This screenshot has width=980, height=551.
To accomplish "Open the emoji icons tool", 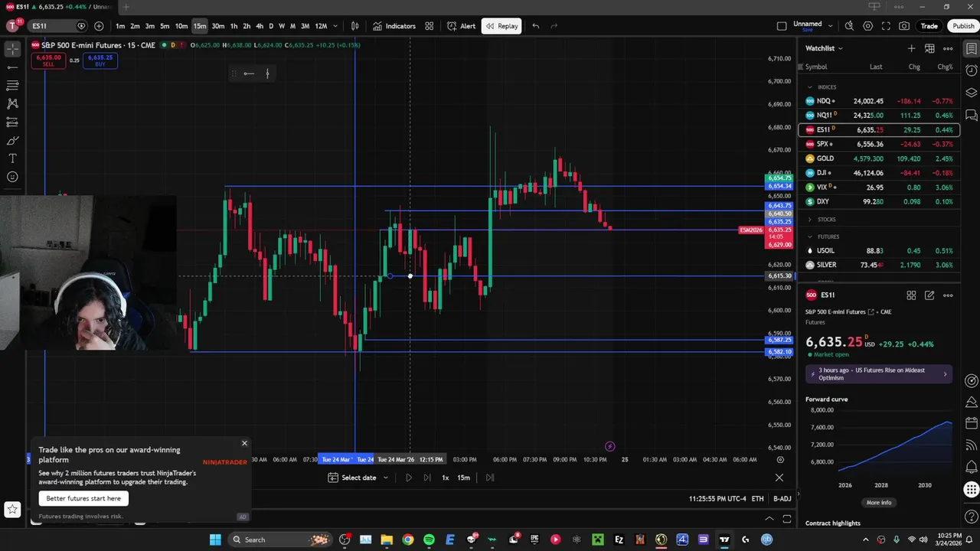I will [x=12, y=178].
